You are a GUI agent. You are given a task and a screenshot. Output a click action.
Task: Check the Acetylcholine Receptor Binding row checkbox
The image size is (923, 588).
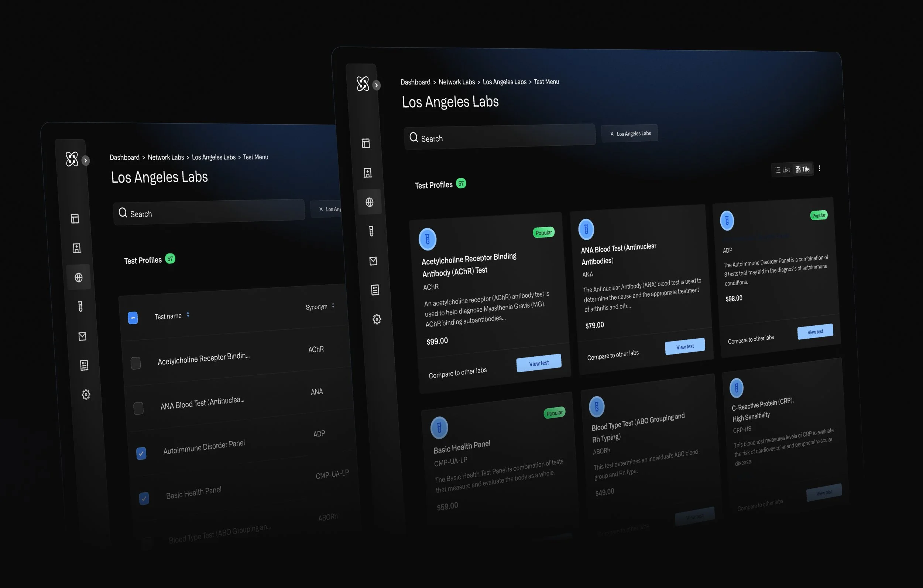(135, 363)
